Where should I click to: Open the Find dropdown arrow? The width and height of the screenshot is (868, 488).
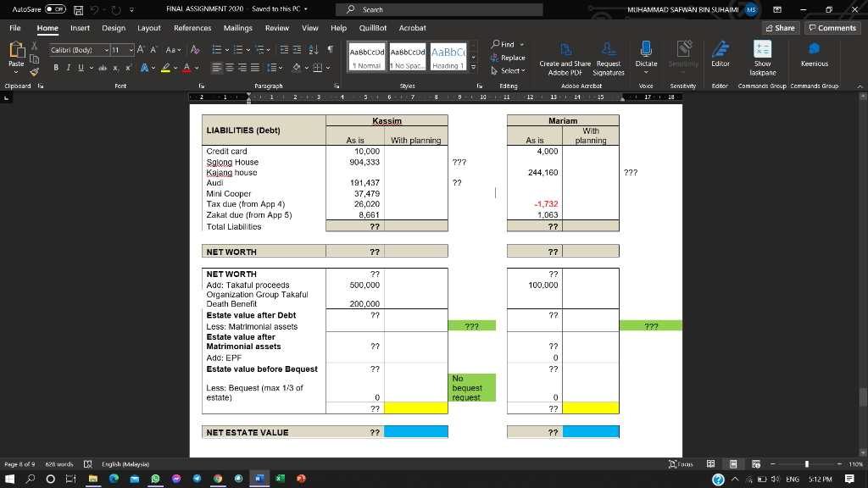pos(521,44)
